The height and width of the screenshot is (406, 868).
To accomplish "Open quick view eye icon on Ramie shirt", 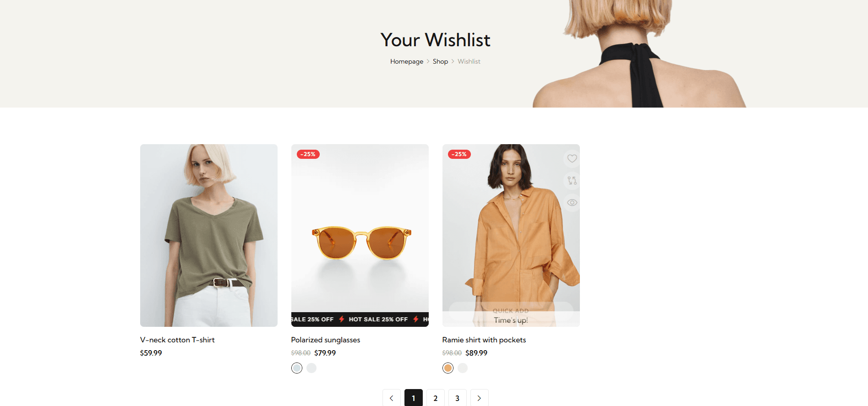I will click(572, 202).
